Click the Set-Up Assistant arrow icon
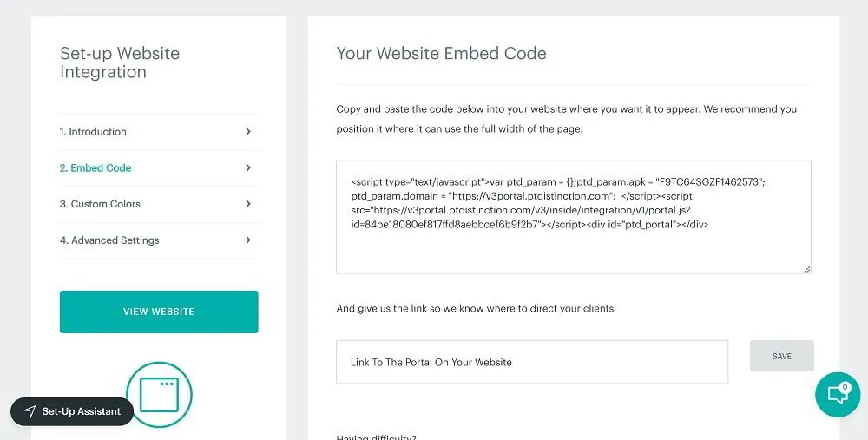Screen dimensions: 868x440 tap(30, 411)
